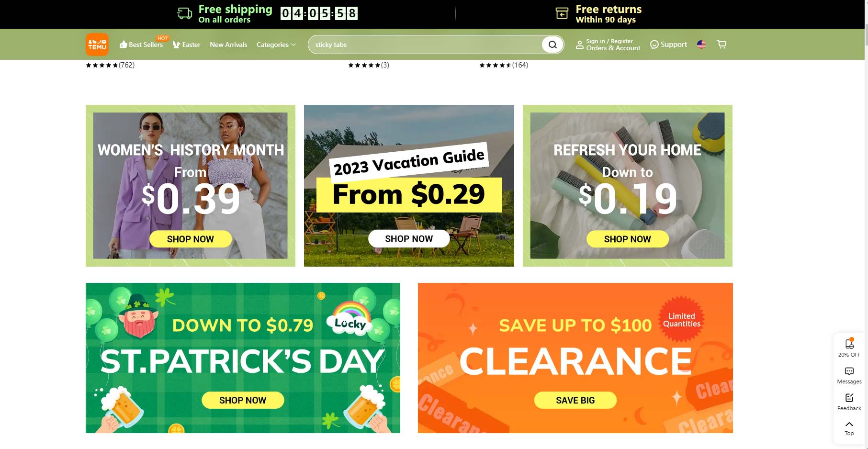Image resolution: width=868 pixels, height=449 pixels.
Task: Open the Best Sellers menu item
Action: pyautogui.click(x=141, y=45)
